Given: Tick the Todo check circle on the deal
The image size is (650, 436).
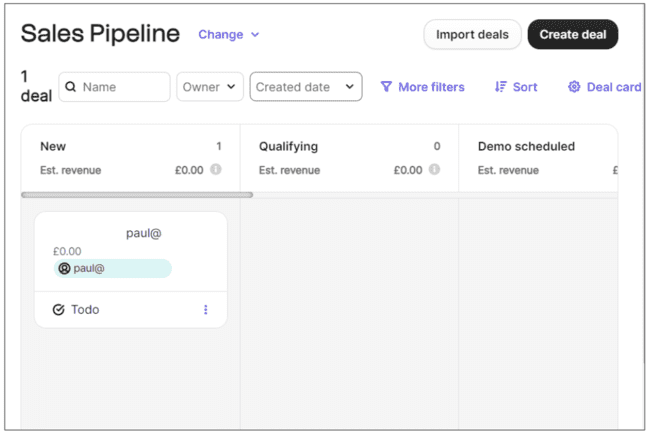Looking at the screenshot, I should coord(58,310).
